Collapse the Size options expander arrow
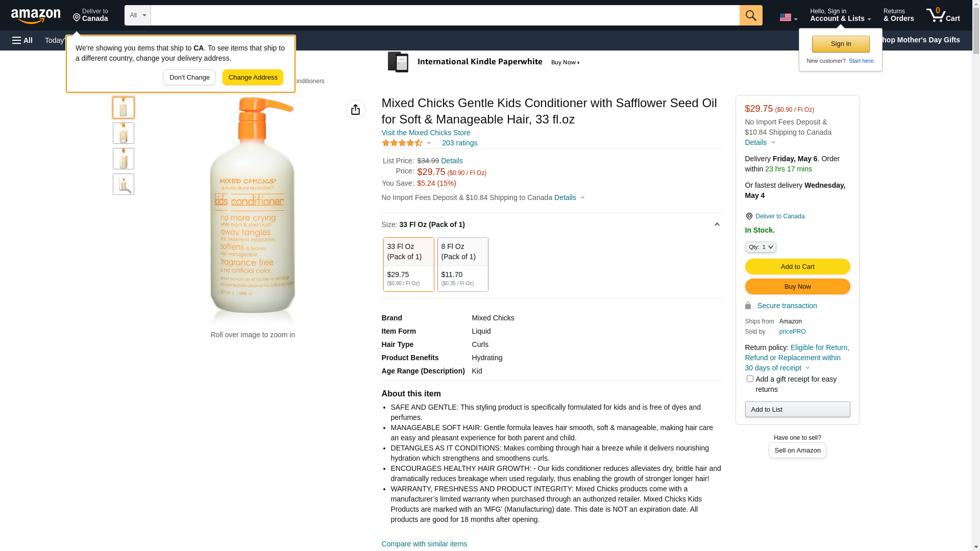The width and height of the screenshot is (980, 551). 717,224
